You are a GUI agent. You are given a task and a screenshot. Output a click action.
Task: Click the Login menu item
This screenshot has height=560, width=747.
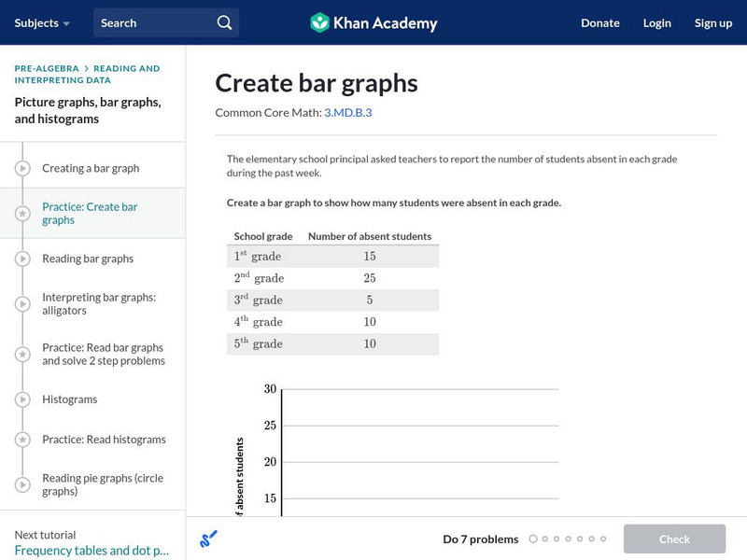pos(656,22)
